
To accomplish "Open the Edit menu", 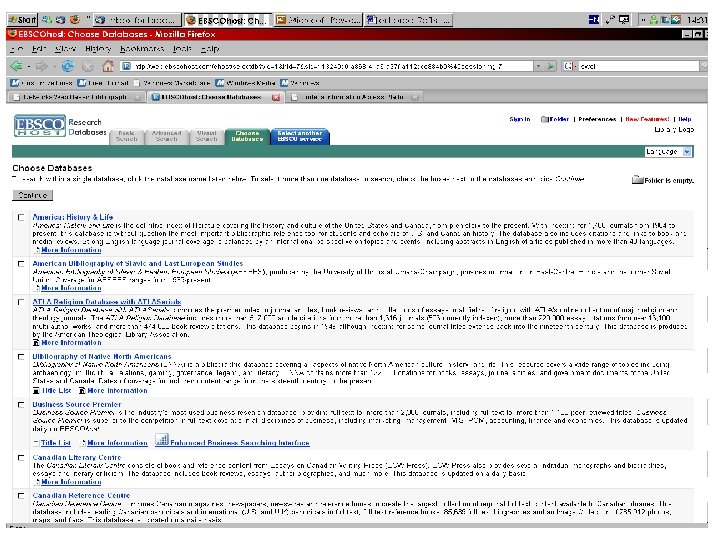I will [39, 49].
